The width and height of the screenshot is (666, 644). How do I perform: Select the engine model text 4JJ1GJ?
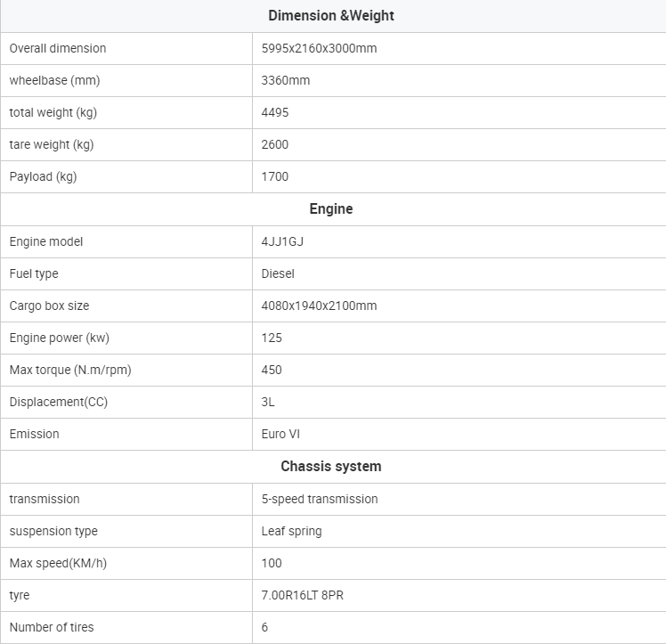[282, 241]
